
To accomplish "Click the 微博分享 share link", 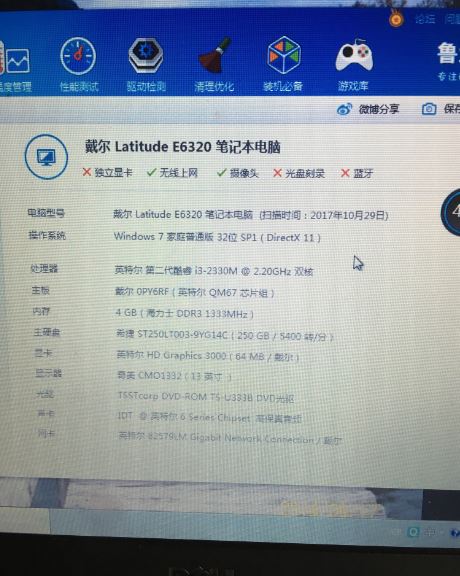I will [x=379, y=109].
